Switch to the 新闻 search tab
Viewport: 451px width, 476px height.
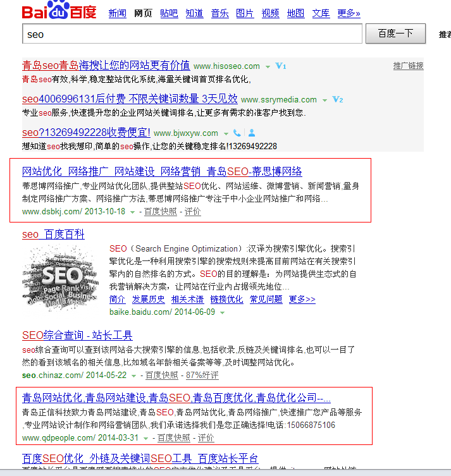(x=118, y=13)
